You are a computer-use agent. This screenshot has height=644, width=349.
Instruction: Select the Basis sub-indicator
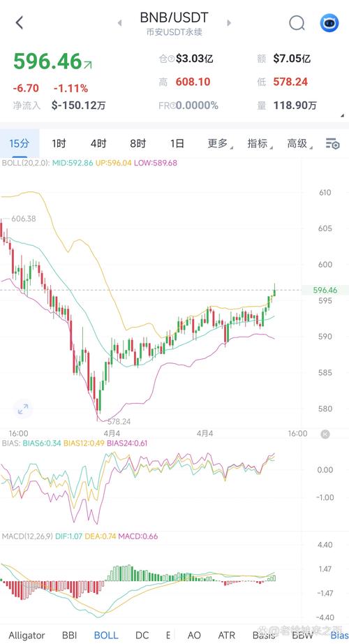[x=264, y=635]
